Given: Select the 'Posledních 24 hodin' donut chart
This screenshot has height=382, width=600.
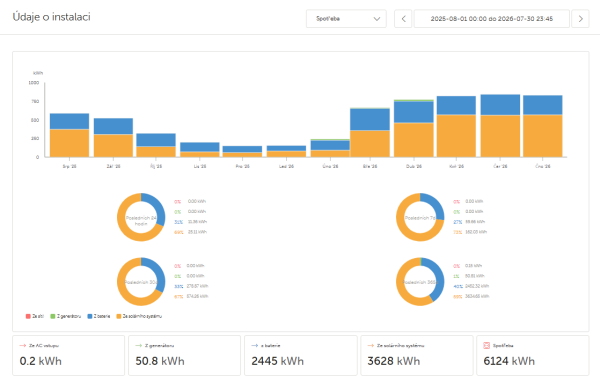Looking at the screenshot, I should click(x=141, y=217).
